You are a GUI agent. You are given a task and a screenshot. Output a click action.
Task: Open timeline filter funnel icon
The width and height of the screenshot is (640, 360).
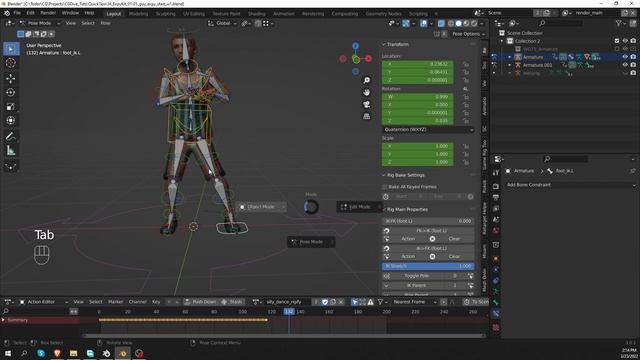click(380, 302)
